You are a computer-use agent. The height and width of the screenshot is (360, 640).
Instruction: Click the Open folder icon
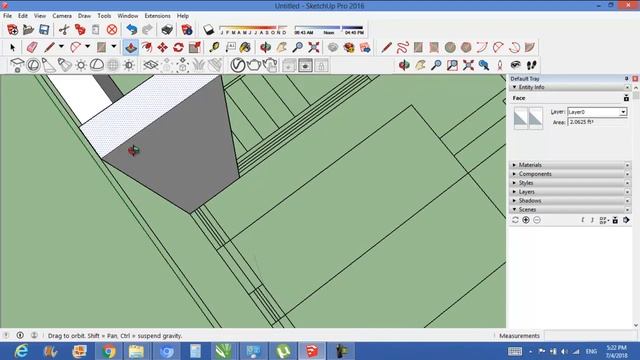(28, 29)
